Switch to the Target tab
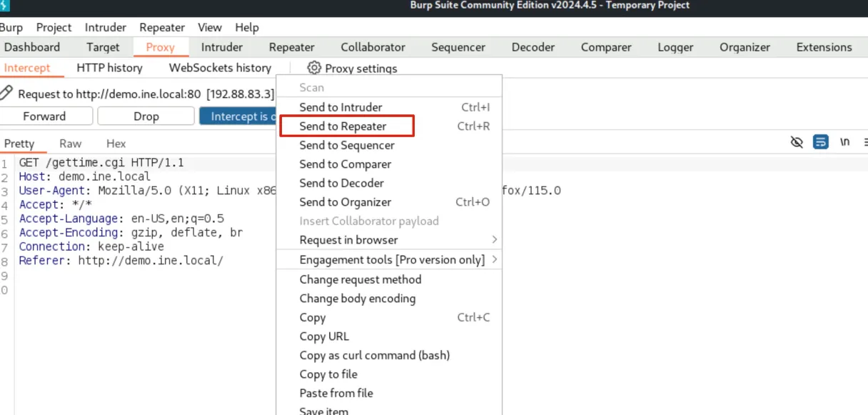Image resolution: width=868 pixels, height=415 pixels. pyautogui.click(x=103, y=47)
